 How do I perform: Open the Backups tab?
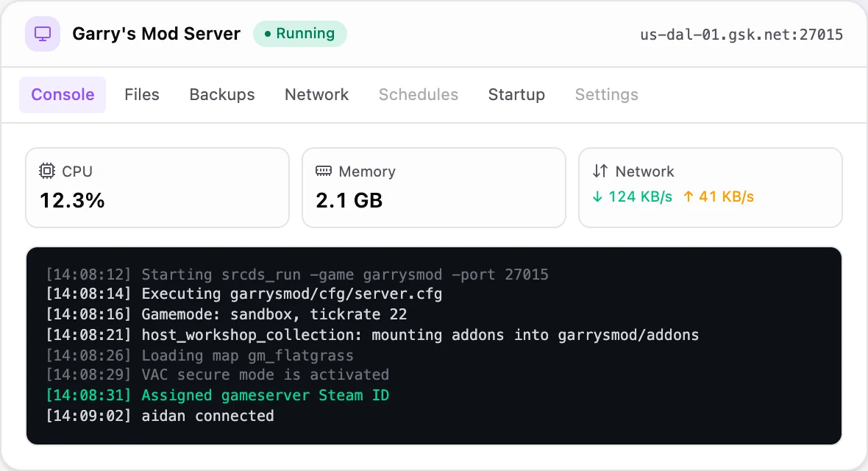coord(222,95)
